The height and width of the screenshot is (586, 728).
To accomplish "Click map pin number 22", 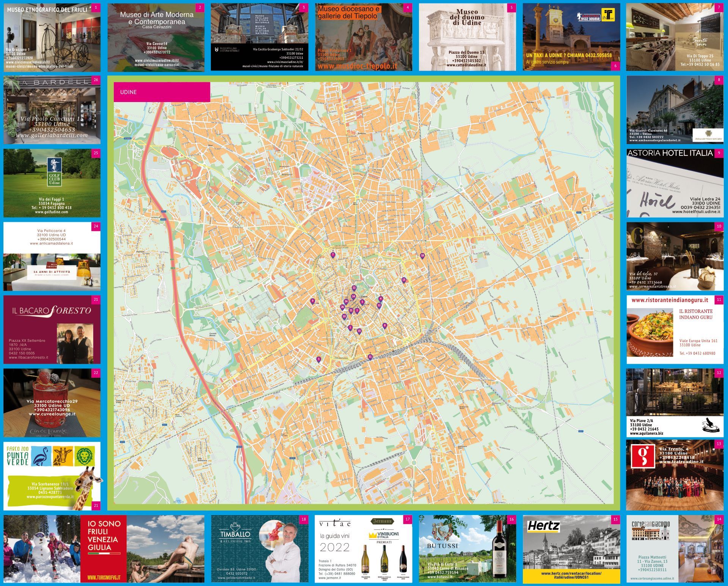I will pos(354,288).
